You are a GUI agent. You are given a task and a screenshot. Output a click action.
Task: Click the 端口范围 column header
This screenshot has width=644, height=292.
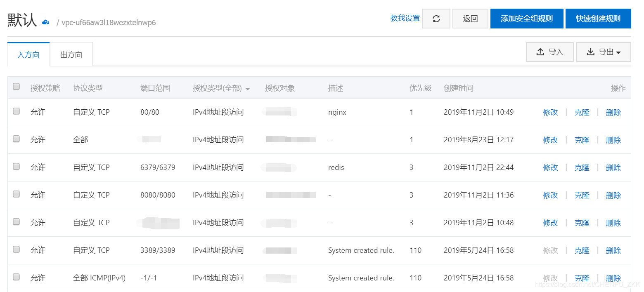[x=155, y=88]
